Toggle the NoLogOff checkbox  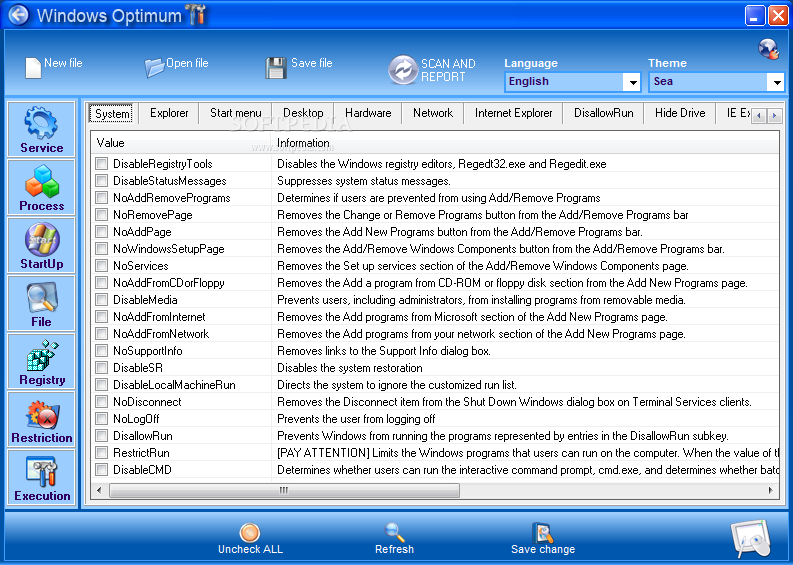pos(102,418)
